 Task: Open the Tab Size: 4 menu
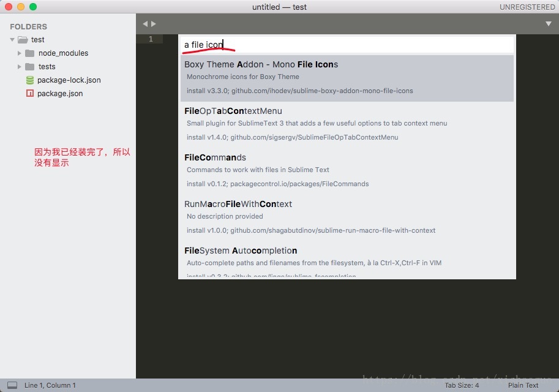coord(462,385)
